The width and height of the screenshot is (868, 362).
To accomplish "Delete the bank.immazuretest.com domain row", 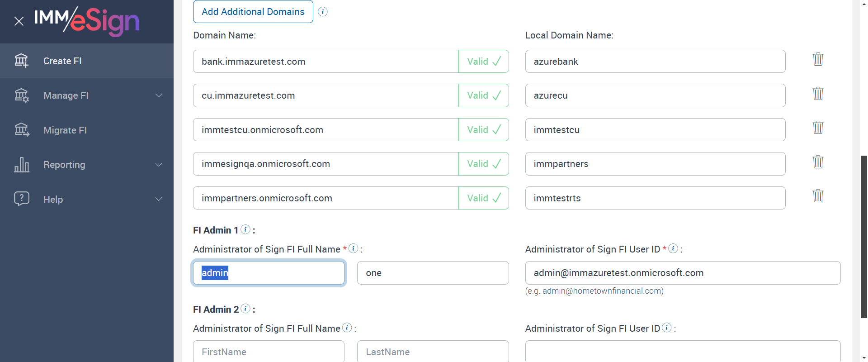I will (818, 59).
